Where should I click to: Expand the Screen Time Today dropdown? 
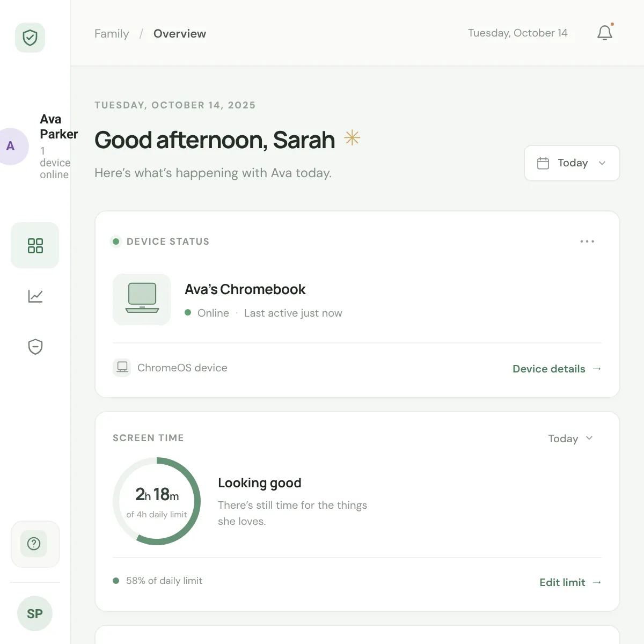coord(570,438)
